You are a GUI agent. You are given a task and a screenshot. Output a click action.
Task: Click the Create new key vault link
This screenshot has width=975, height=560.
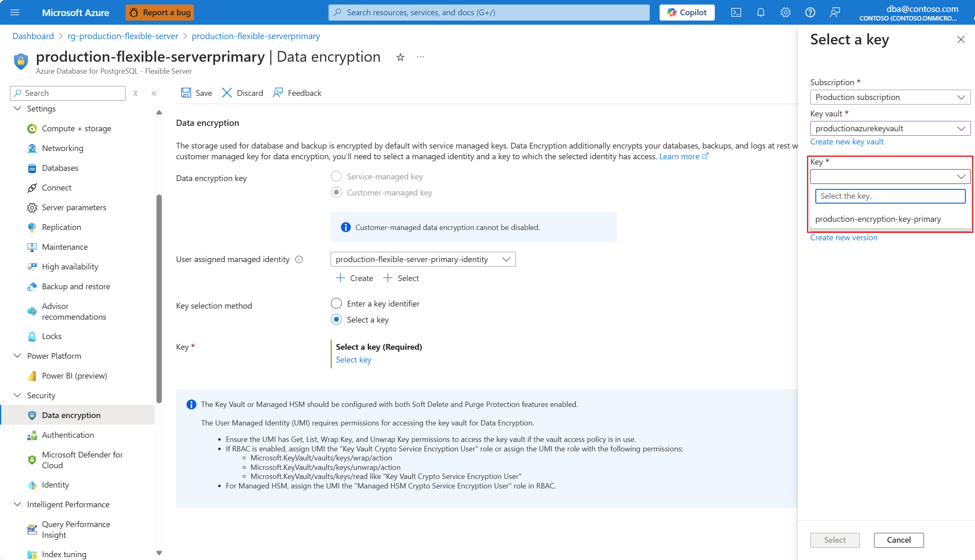847,142
